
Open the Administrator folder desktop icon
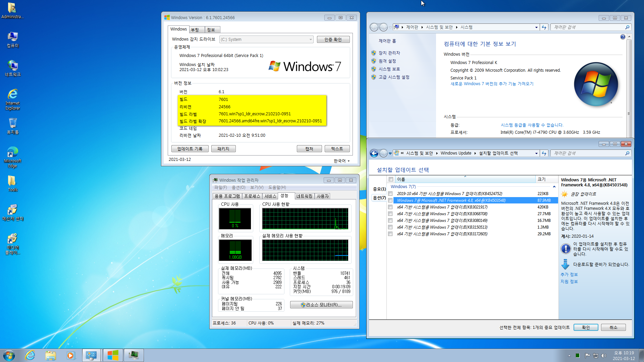click(x=12, y=11)
